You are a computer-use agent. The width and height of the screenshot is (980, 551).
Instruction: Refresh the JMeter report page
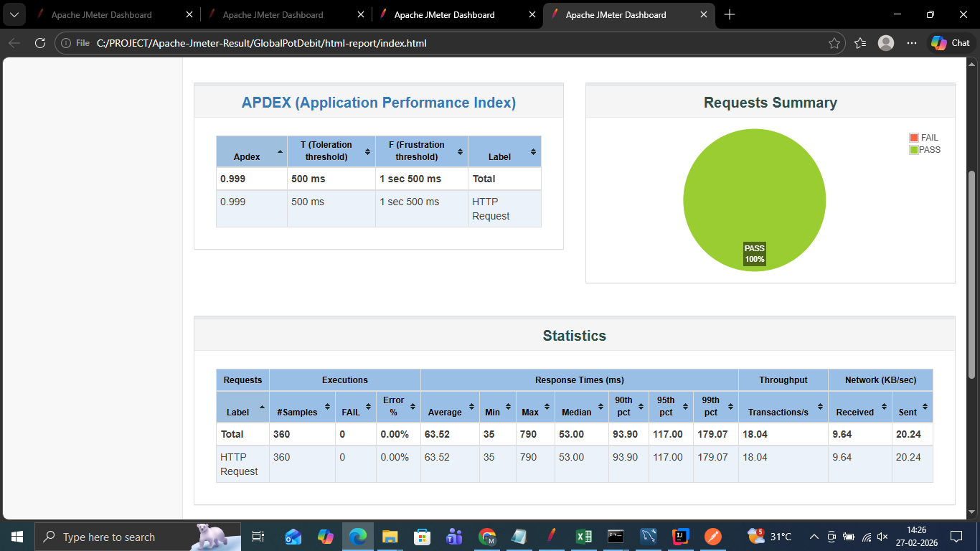40,43
